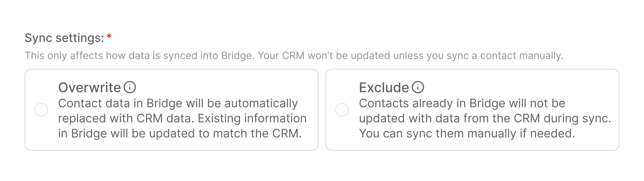Click 'You can sync them manually' line
This screenshot has height=181, width=644.
tap(467, 133)
